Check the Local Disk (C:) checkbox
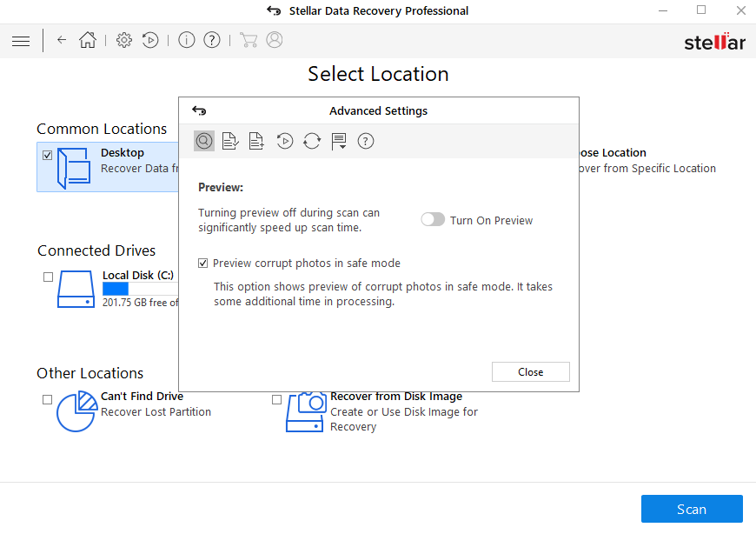Viewport: 756px width, 534px height. [x=48, y=277]
